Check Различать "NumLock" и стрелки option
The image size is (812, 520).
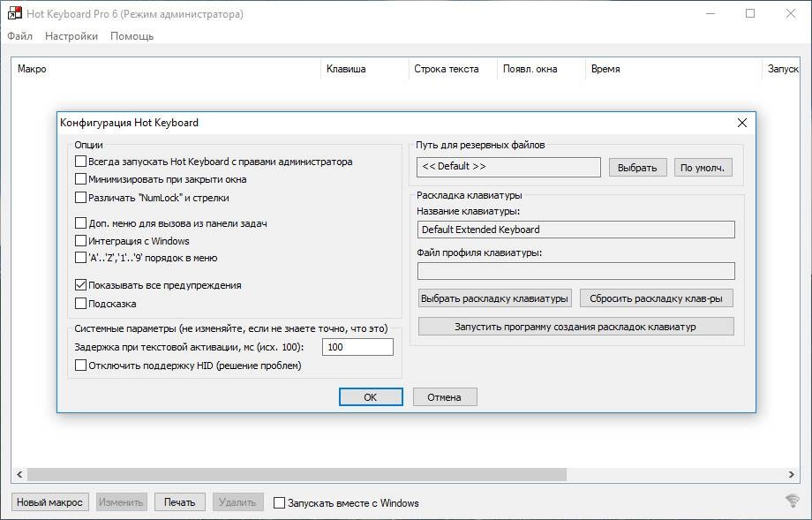coord(80,198)
